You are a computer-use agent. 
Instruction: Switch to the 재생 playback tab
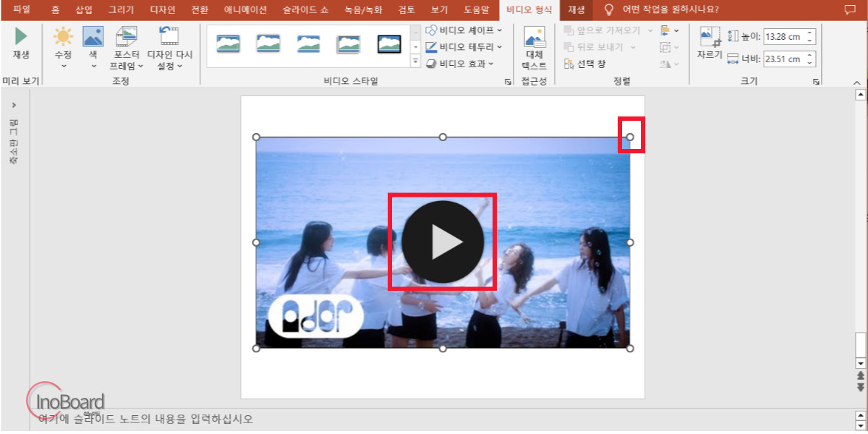(576, 10)
